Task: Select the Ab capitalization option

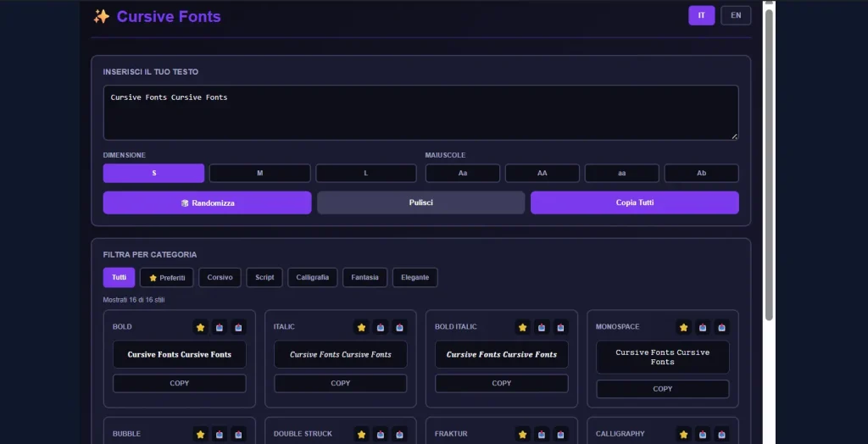Action: [701, 174]
